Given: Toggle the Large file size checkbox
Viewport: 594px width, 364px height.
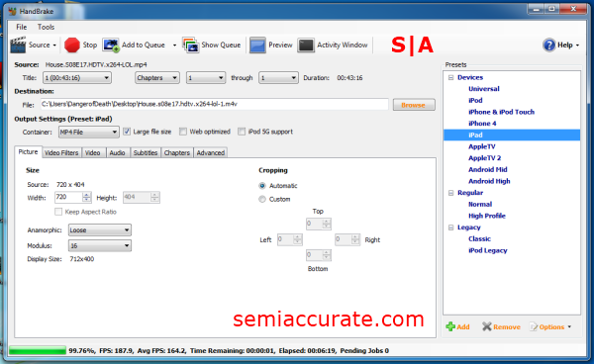Looking at the screenshot, I should [x=127, y=132].
